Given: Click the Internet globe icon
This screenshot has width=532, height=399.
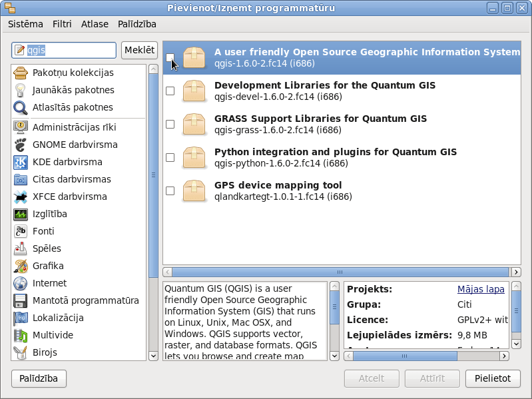Looking at the screenshot, I should pos(21,283).
